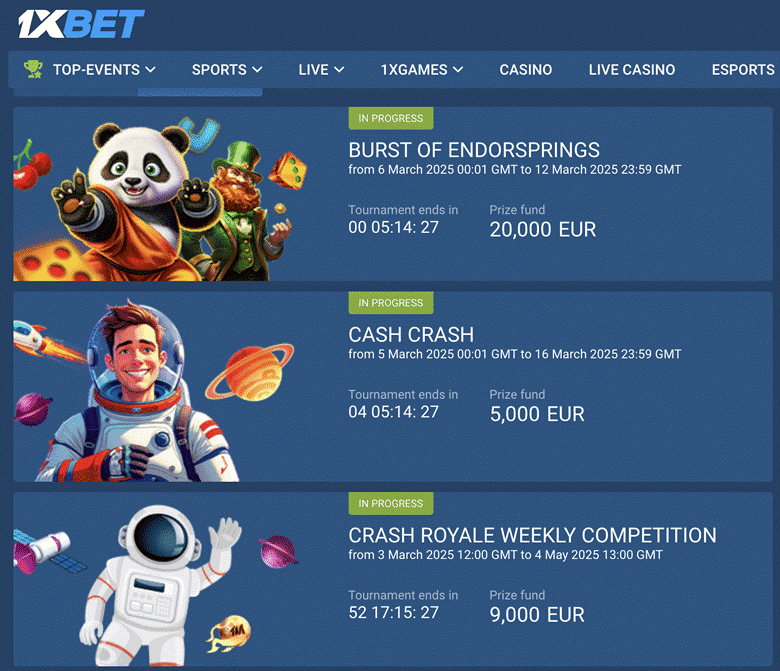The width and height of the screenshot is (780, 671).
Task: Click the IN PROGRESS badge on Crash Royale
Action: tap(390, 503)
